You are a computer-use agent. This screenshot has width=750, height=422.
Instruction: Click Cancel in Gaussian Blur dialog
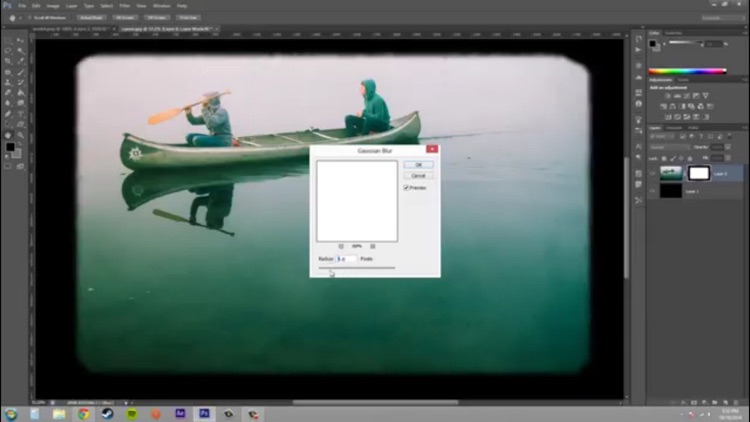click(x=419, y=176)
